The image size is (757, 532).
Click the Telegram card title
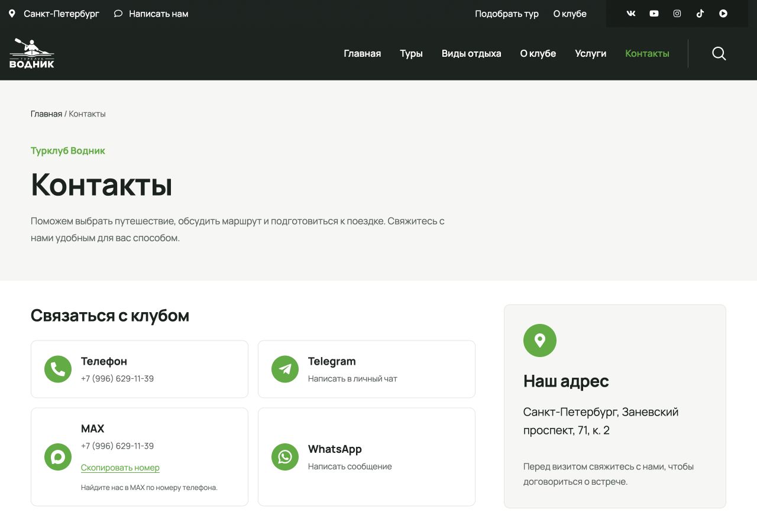click(x=332, y=361)
